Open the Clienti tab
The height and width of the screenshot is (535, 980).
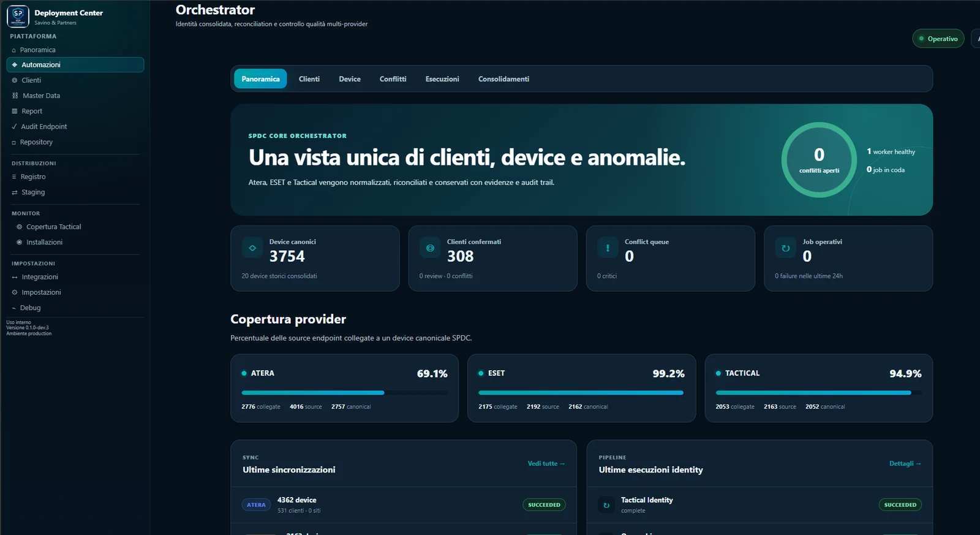(309, 79)
